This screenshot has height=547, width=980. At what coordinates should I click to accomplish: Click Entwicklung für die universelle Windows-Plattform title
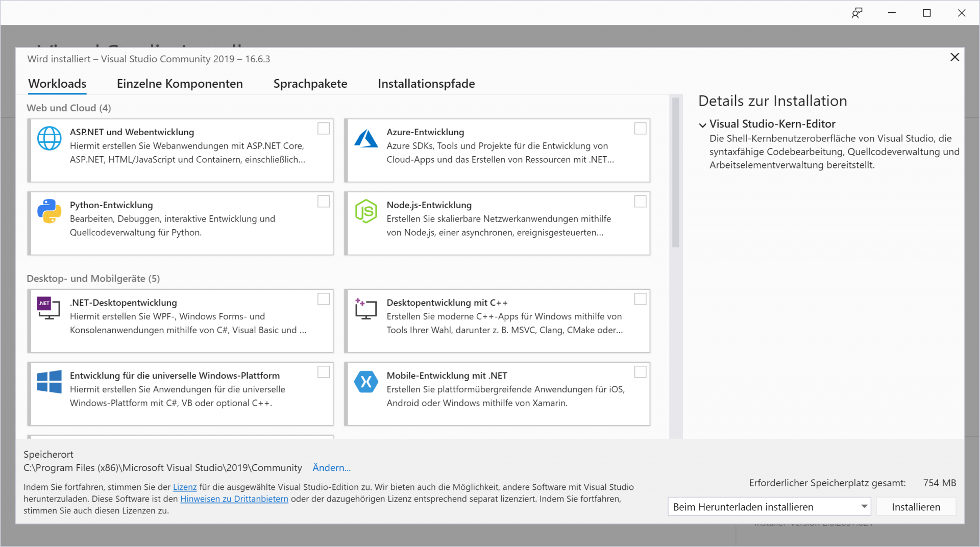[x=175, y=376]
